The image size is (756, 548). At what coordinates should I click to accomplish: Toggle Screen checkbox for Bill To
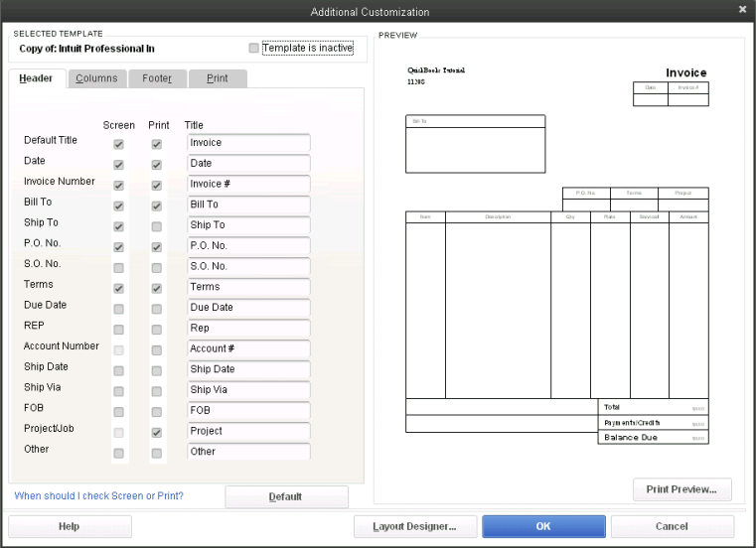pos(118,206)
